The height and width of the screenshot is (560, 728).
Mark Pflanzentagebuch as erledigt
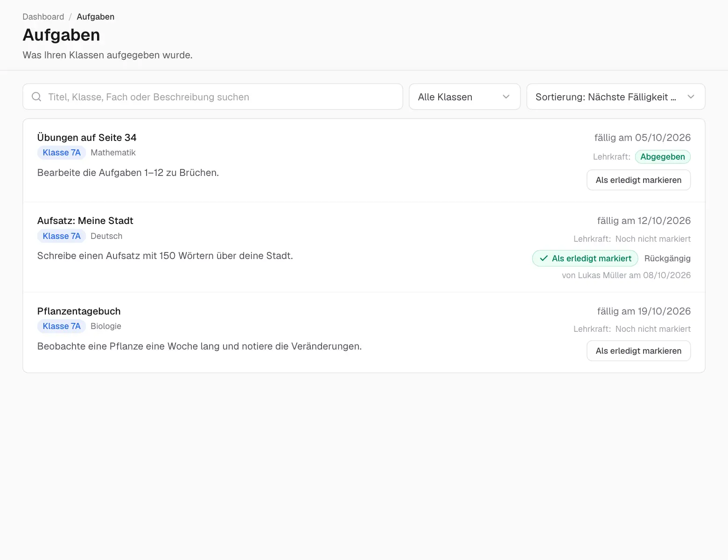tap(638, 351)
